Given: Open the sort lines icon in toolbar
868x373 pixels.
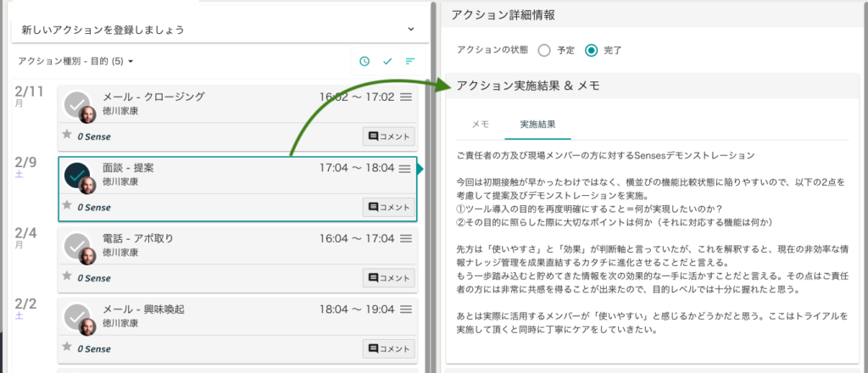Looking at the screenshot, I should tap(410, 61).
